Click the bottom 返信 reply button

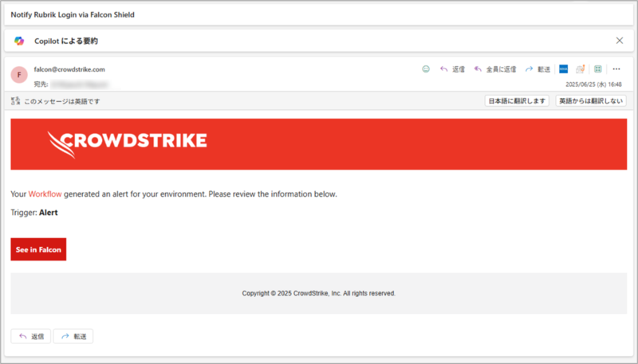coord(31,336)
